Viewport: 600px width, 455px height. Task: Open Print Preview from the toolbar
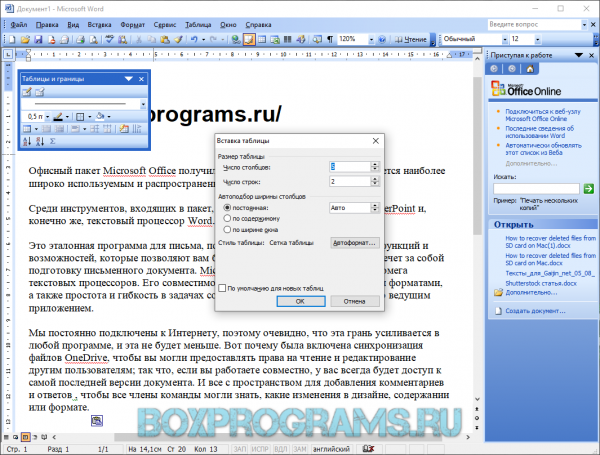coord(93,39)
